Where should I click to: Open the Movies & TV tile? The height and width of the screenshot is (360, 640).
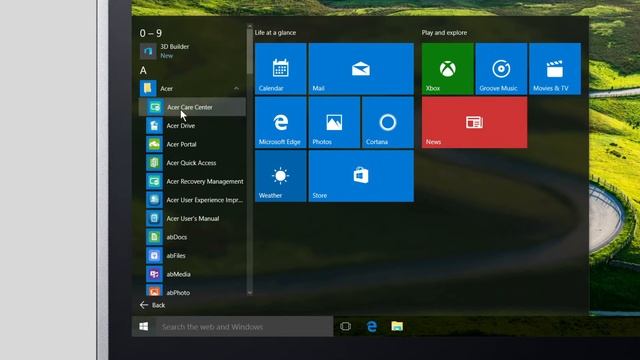click(555, 69)
